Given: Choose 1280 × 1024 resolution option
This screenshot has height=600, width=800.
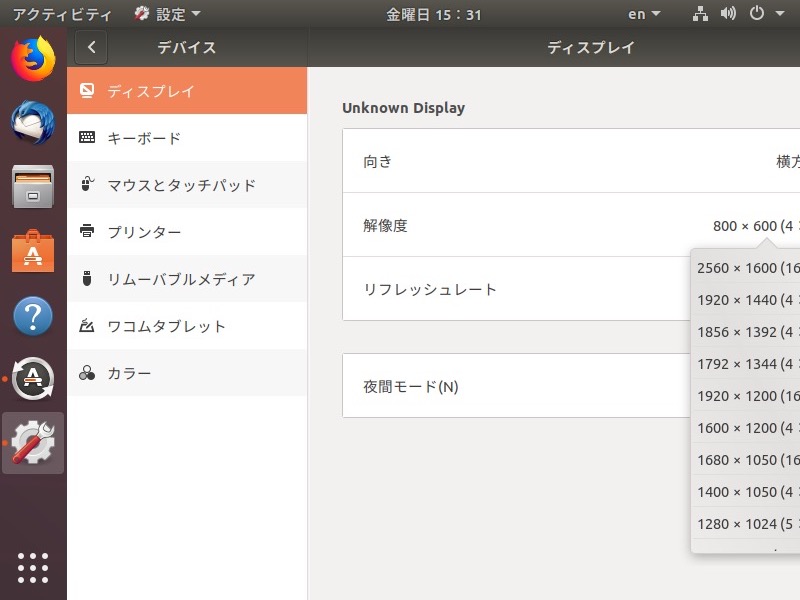Looking at the screenshot, I should tap(745, 524).
